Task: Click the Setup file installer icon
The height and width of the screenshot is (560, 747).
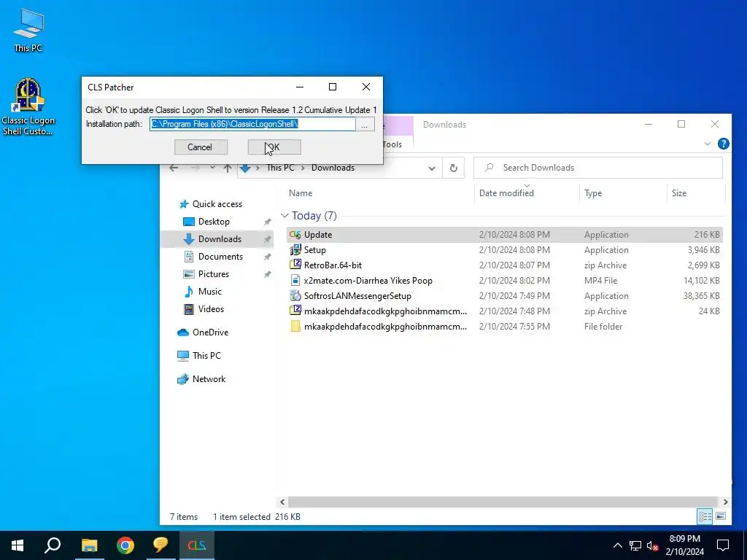Action: coord(295,249)
